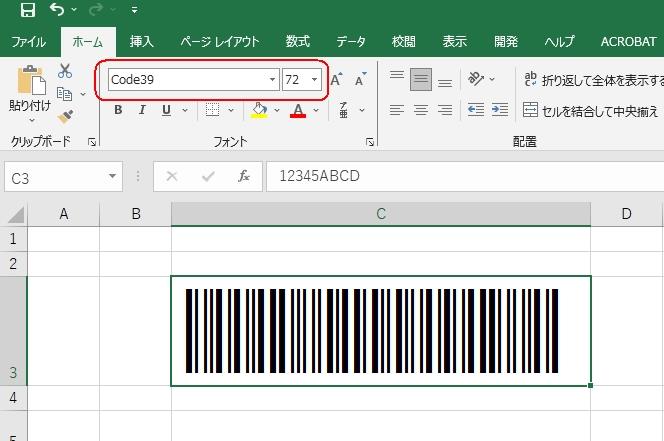This screenshot has width=664, height=441.
Task: Open the ACROBAT tab
Action: pos(628,42)
